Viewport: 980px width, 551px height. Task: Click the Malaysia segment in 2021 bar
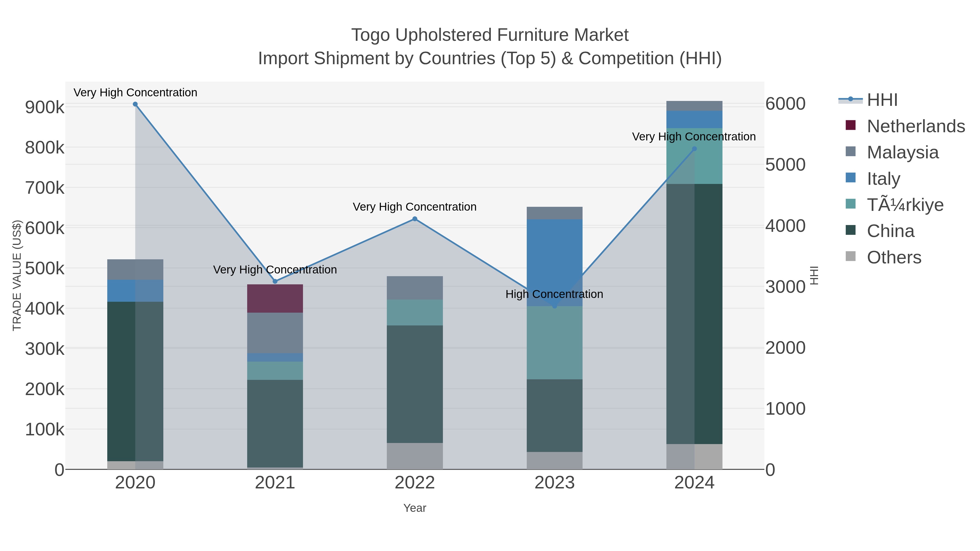[275, 333]
